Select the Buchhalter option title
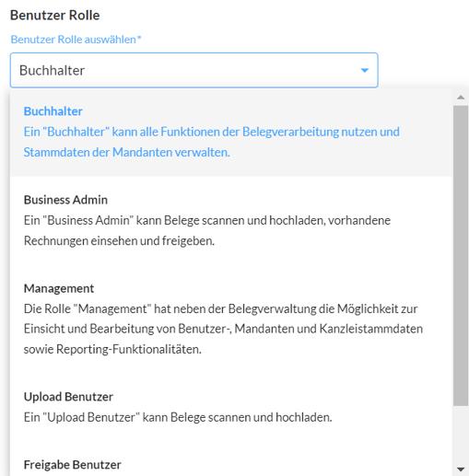The width and height of the screenshot is (469, 476). tap(53, 111)
